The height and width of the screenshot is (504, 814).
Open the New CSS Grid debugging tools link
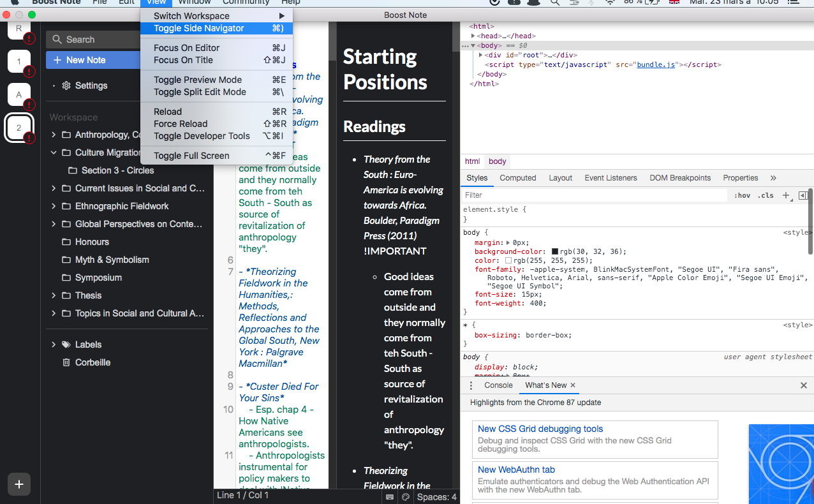coord(540,429)
